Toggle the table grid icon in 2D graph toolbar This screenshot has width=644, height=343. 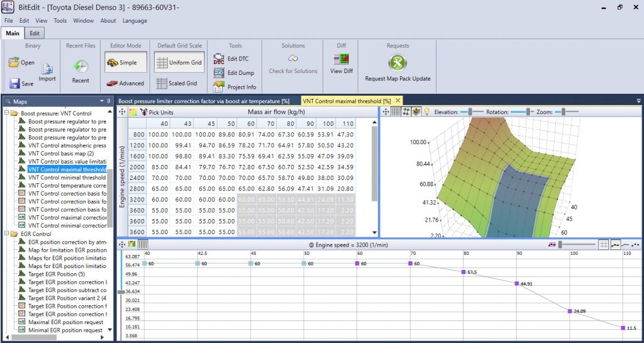tap(143, 244)
